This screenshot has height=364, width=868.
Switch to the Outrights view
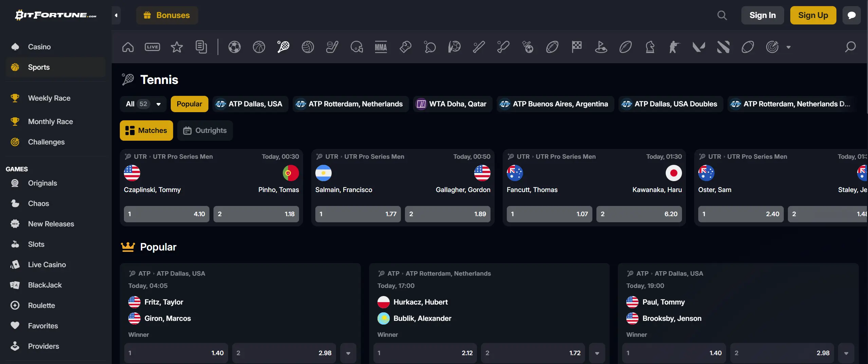point(205,131)
